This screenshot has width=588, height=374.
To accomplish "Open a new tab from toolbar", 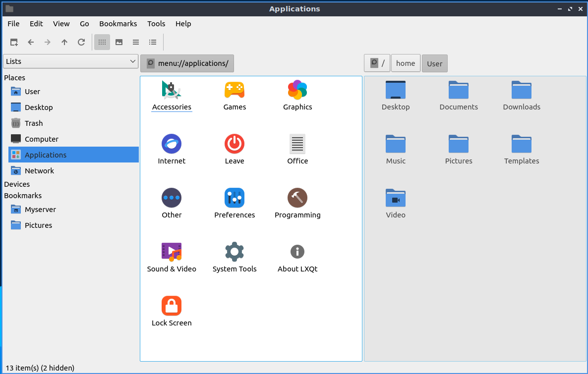I will point(14,43).
